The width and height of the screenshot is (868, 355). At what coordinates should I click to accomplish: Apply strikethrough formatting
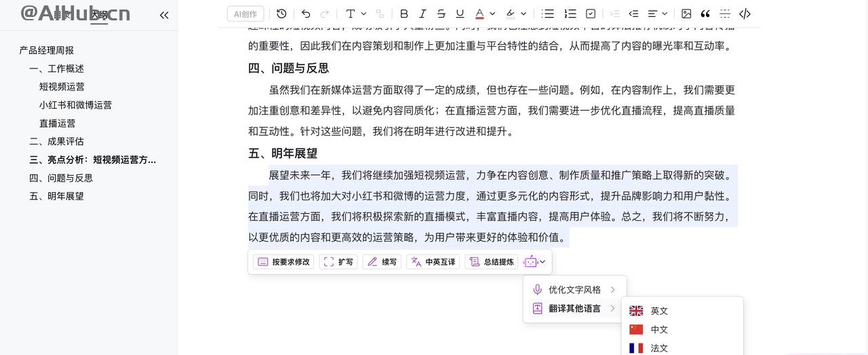[441, 14]
